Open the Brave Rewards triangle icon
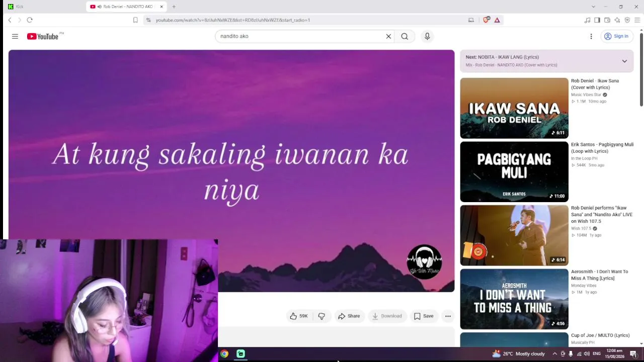The height and width of the screenshot is (362, 644). [497, 20]
